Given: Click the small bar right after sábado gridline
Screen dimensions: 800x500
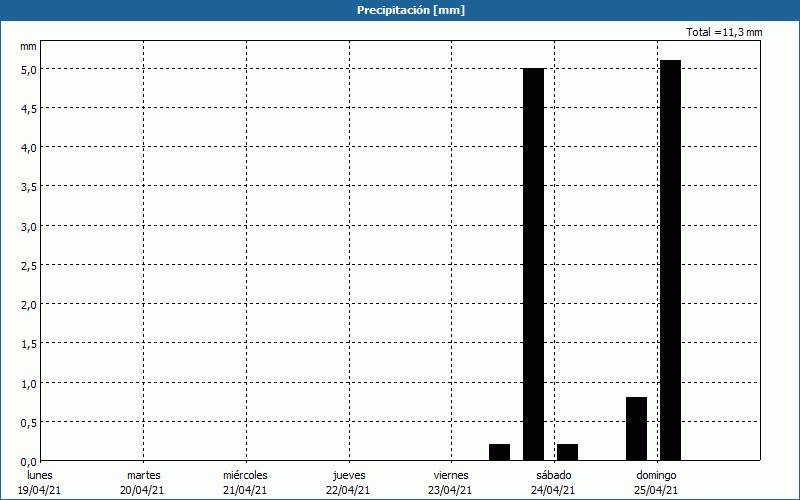Looking at the screenshot, I should click(567, 452).
